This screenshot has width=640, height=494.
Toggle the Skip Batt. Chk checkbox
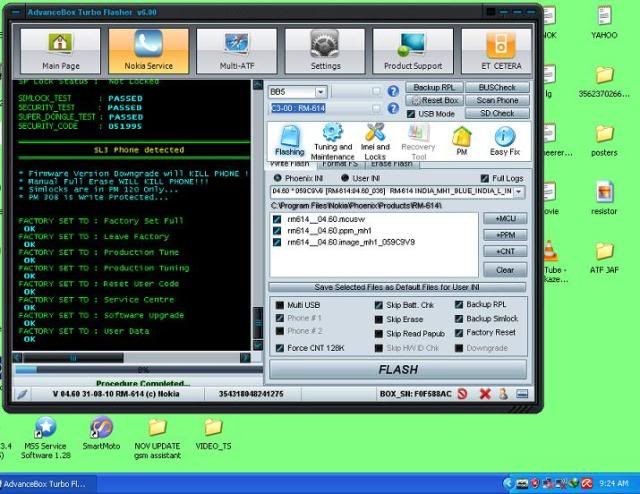point(378,305)
